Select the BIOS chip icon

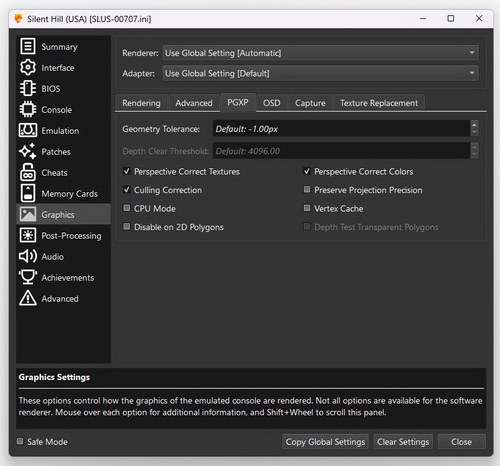tap(28, 88)
